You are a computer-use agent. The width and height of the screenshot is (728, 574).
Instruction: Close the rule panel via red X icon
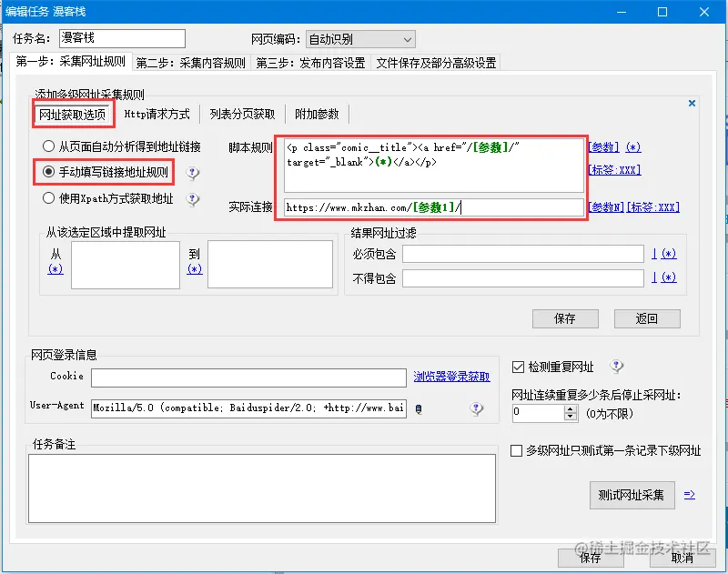pyautogui.click(x=692, y=103)
